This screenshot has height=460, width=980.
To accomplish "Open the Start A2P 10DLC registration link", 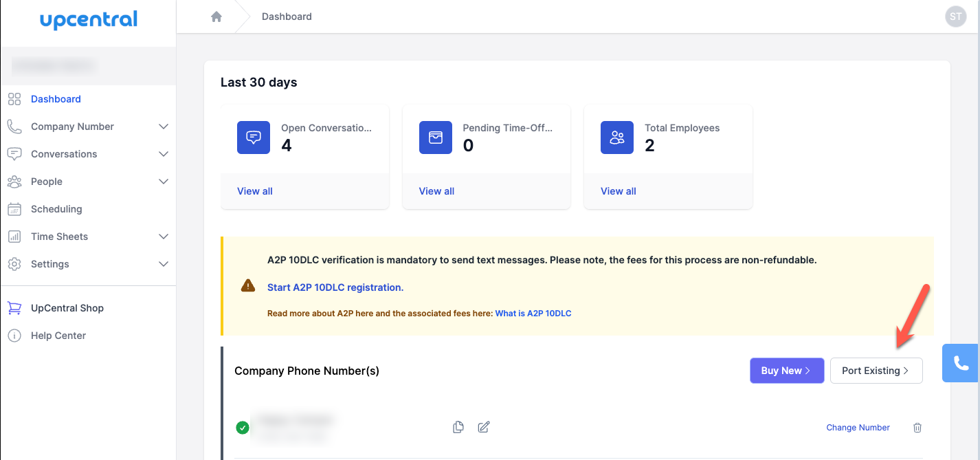I will click(335, 287).
